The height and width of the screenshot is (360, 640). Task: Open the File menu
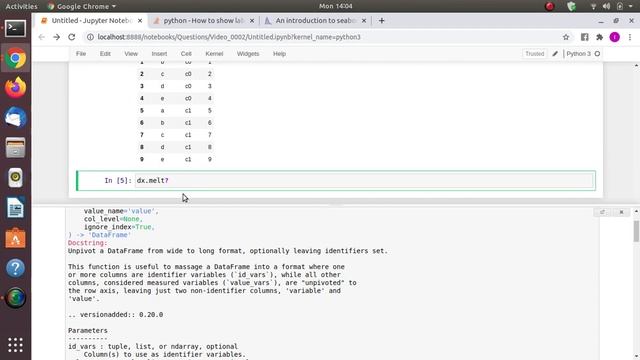[81, 54]
